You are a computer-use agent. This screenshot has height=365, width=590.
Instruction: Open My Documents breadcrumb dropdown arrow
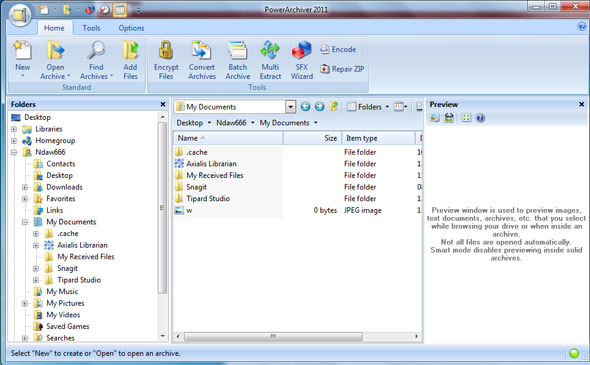click(316, 123)
